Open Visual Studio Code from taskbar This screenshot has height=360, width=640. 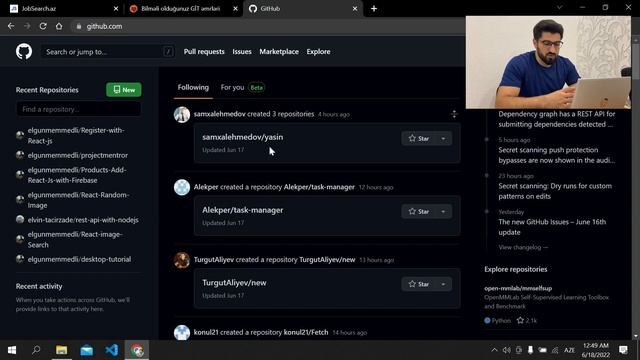pyautogui.click(x=111, y=350)
